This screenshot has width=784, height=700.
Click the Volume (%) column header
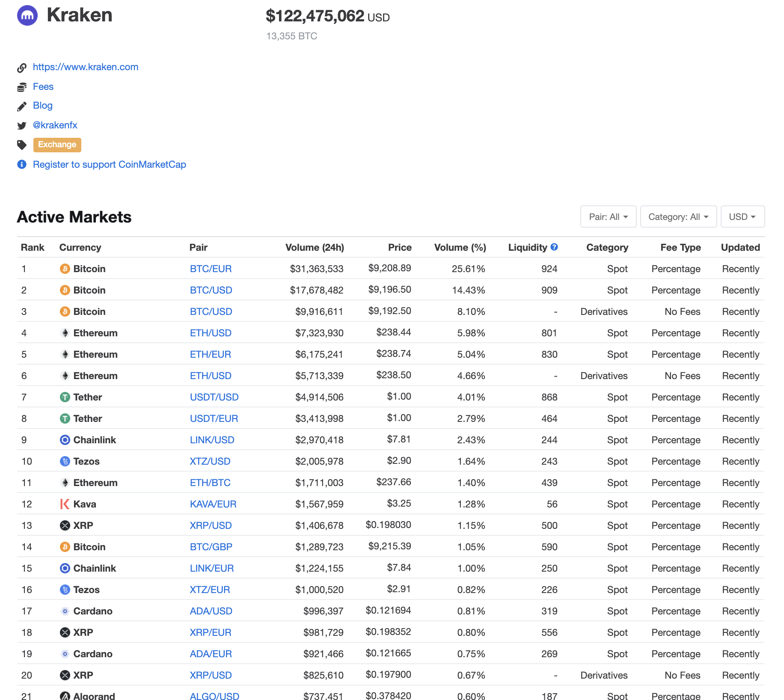pos(460,247)
